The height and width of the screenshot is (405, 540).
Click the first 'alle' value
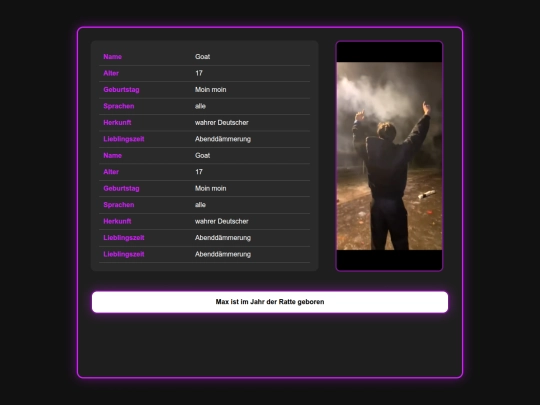pyautogui.click(x=200, y=106)
